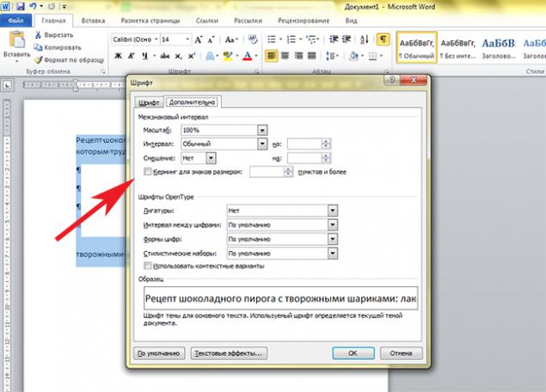
Task: Click Copy (Копировать) in clipboard group
Action: coord(58,47)
